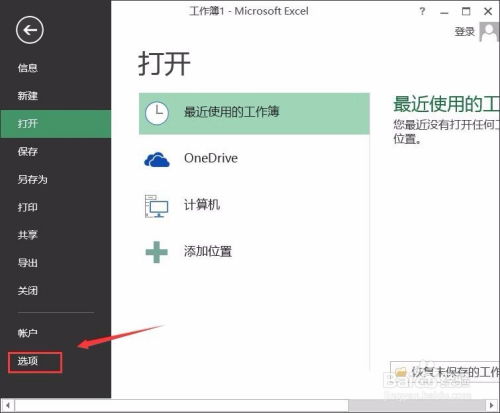This screenshot has height=413, width=500.
Task: Minimize the Excel window
Action: pos(444,13)
